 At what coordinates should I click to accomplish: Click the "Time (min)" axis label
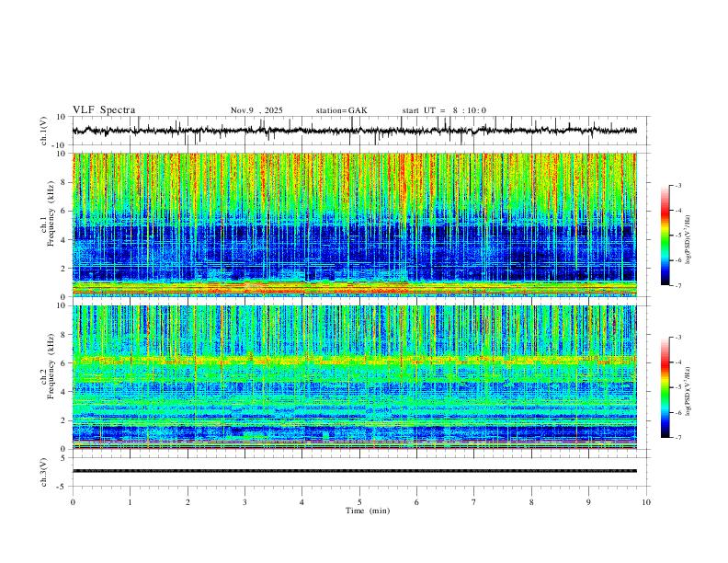[x=368, y=511]
